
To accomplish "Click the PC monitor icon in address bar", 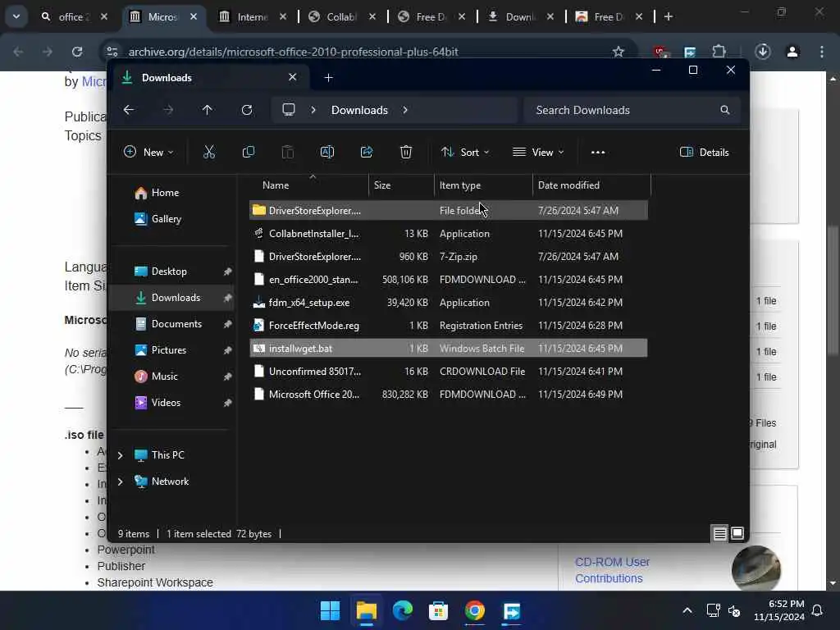I will pyautogui.click(x=289, y=110).
